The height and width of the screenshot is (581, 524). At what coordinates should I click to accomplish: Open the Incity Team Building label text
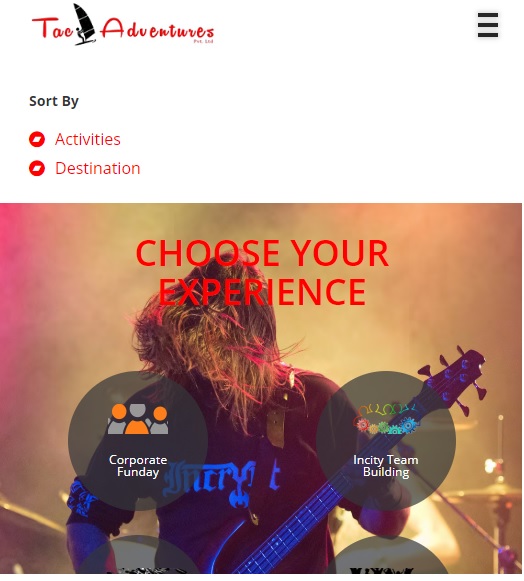coord(386,466)
